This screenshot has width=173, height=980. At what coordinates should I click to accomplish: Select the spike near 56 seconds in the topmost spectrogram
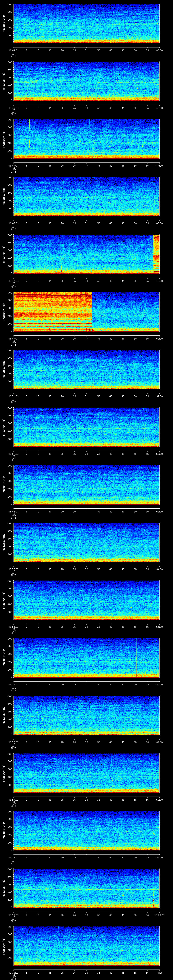pos(151,11)
